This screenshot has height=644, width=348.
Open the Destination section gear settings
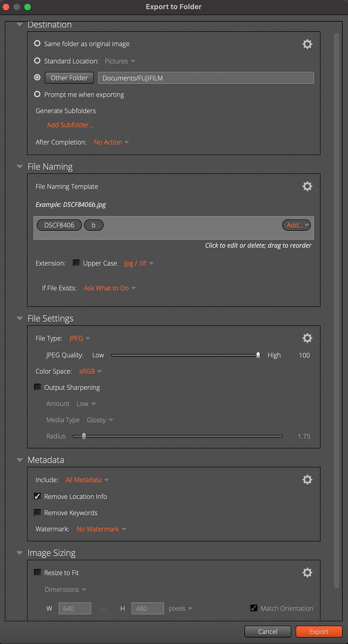click(307, 44)
